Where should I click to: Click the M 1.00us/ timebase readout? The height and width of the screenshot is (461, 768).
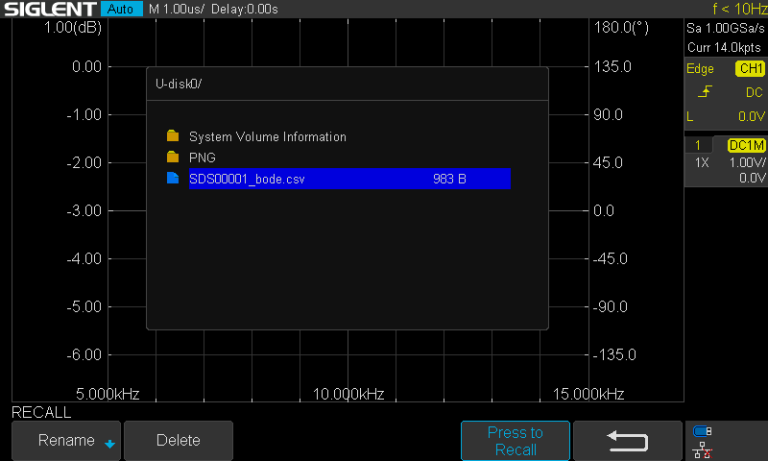click(x=177, y=9)
